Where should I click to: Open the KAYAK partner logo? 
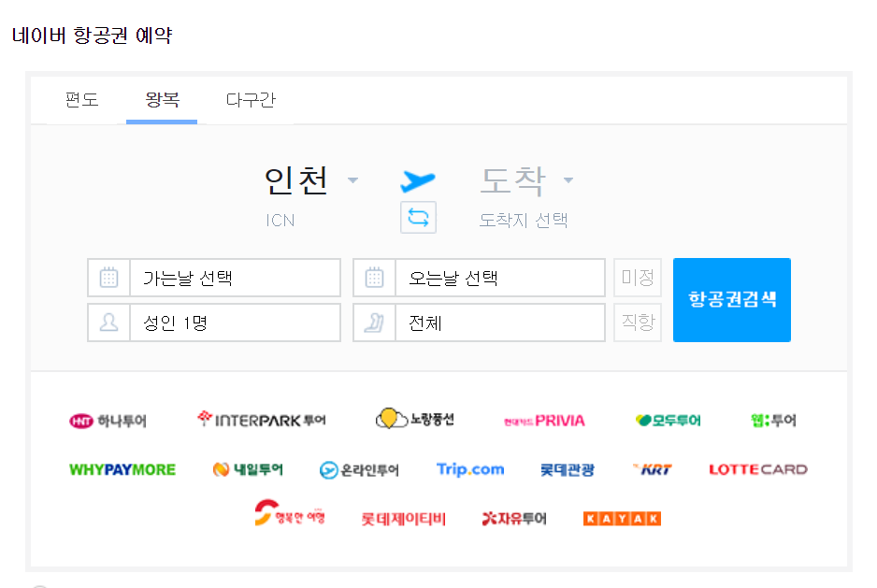click(x=622, y=519)
